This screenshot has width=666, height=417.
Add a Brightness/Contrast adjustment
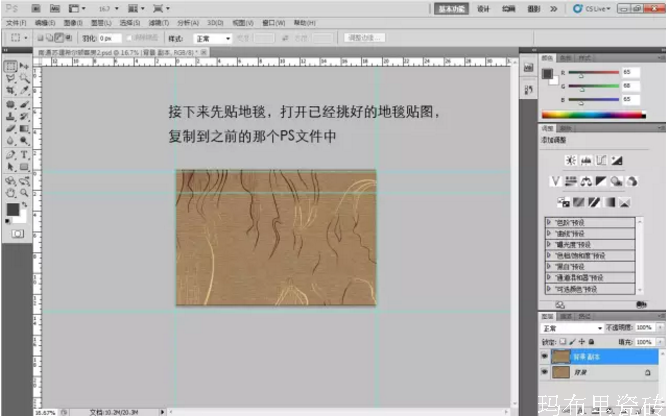pyautogui.click(x=570, y=161)
